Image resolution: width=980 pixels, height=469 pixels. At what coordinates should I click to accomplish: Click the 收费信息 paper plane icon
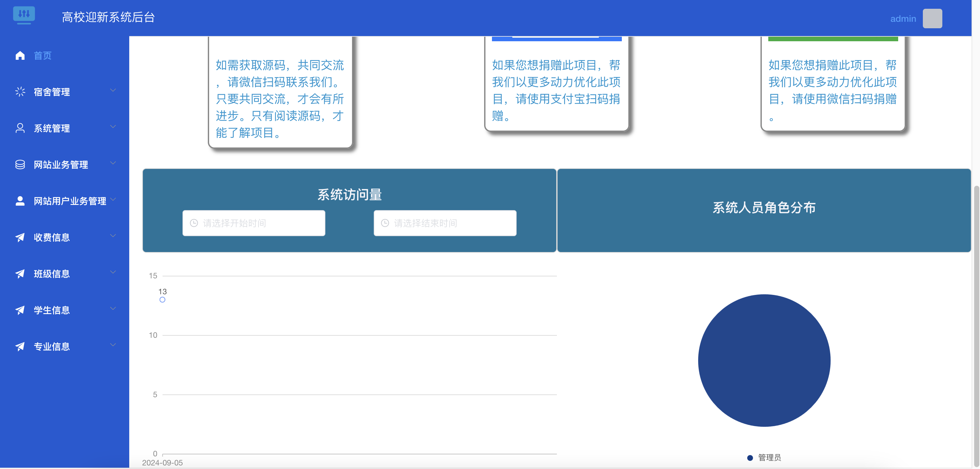[20, 237]
